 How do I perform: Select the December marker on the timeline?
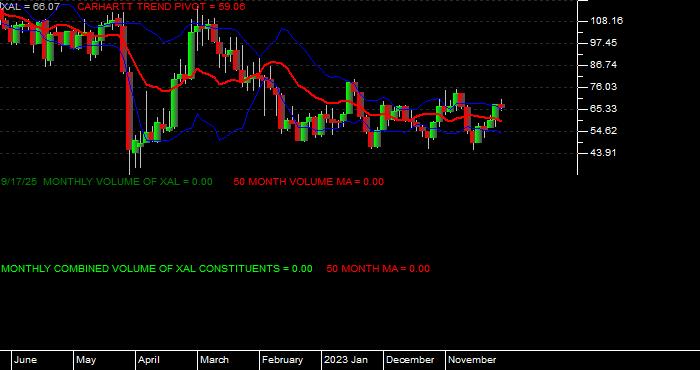[x=410, y=360]
